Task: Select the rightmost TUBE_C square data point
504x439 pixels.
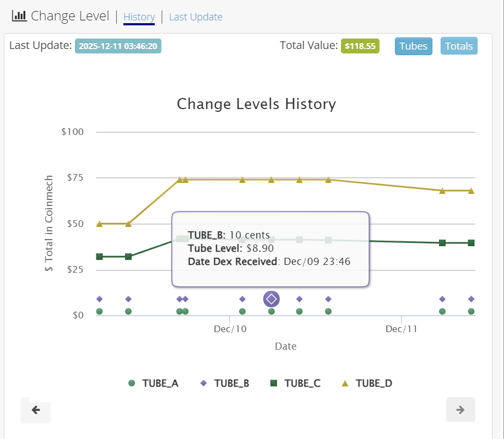Action: 471,242
